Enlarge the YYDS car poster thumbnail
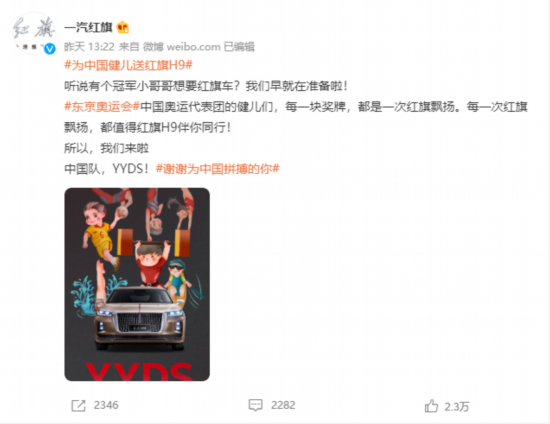 137,284
